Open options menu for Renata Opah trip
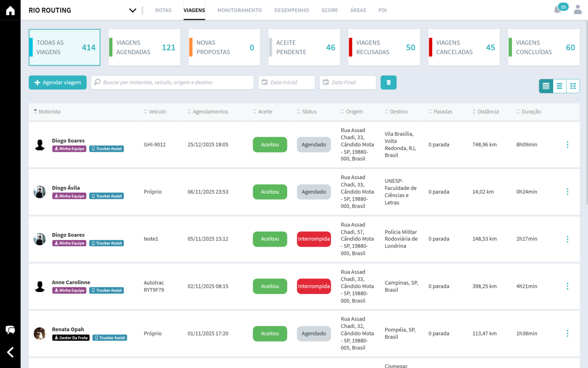588x368 pixels. tap(567, 333)
